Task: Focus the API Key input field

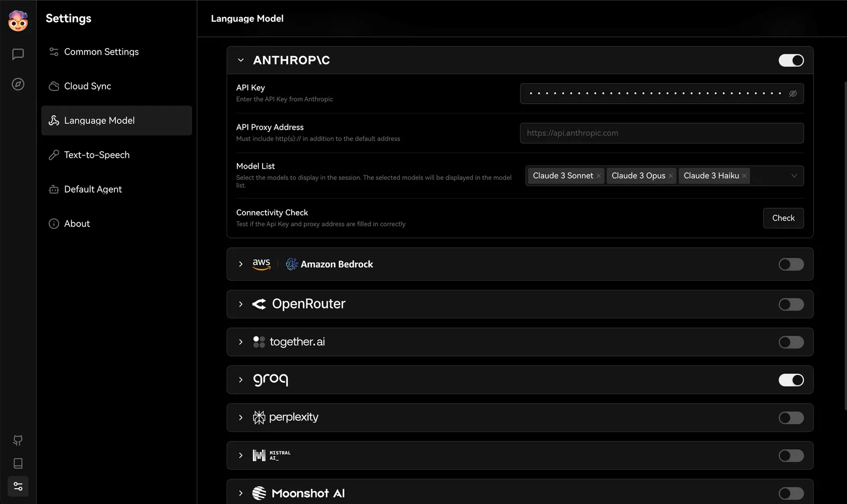Action: pyautogui.click(x=662, y=94)
